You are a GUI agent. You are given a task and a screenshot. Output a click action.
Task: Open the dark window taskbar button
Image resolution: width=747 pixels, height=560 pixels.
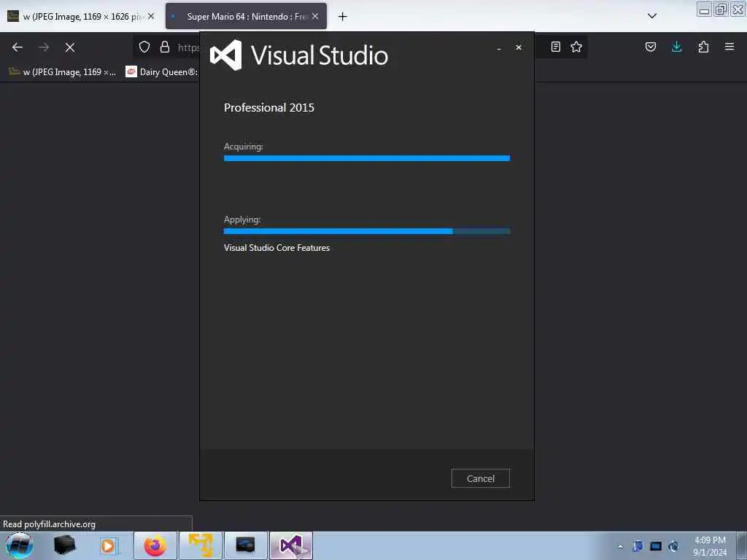[246, 545]
